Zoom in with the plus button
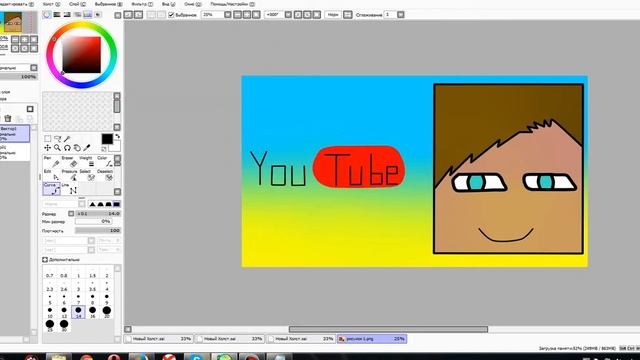The image size is (640, 360). coord(247,15)
